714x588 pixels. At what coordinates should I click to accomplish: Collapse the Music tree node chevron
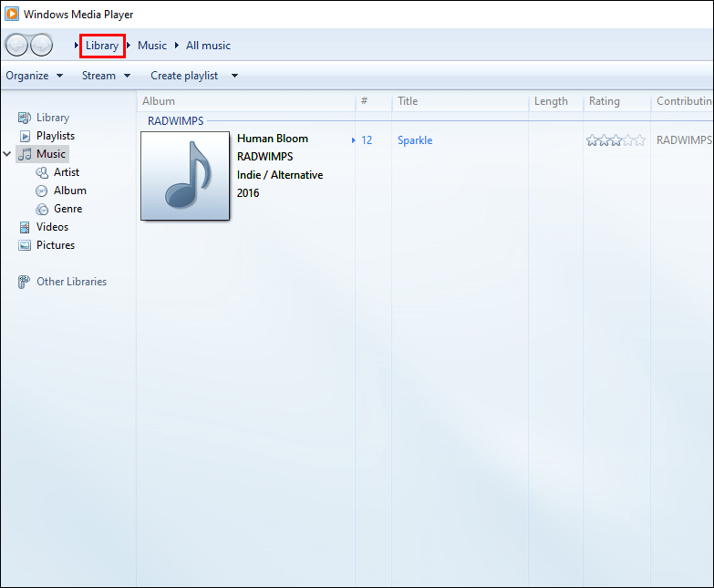click(7, 154)
